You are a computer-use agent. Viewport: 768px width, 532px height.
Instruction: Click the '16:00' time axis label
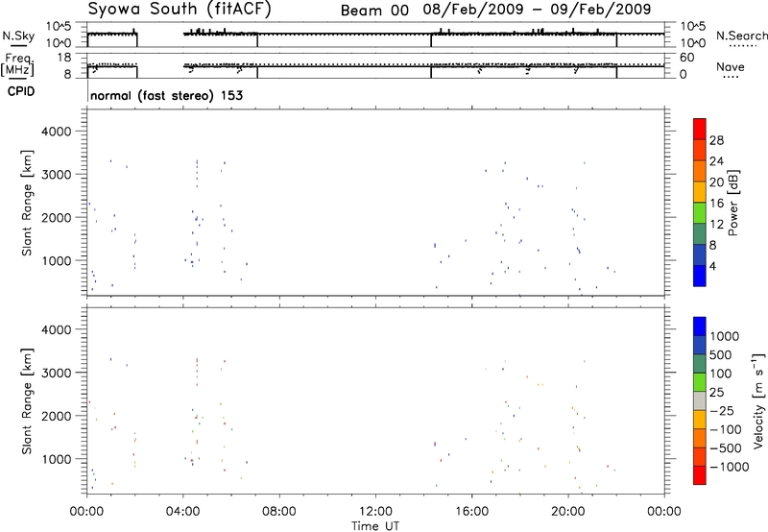(x=471, y=512)
